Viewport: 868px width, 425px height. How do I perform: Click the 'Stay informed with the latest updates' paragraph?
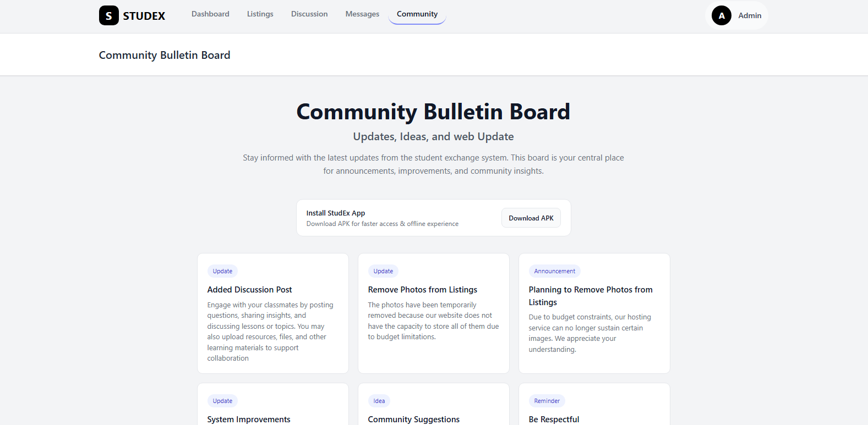[433, 164]
